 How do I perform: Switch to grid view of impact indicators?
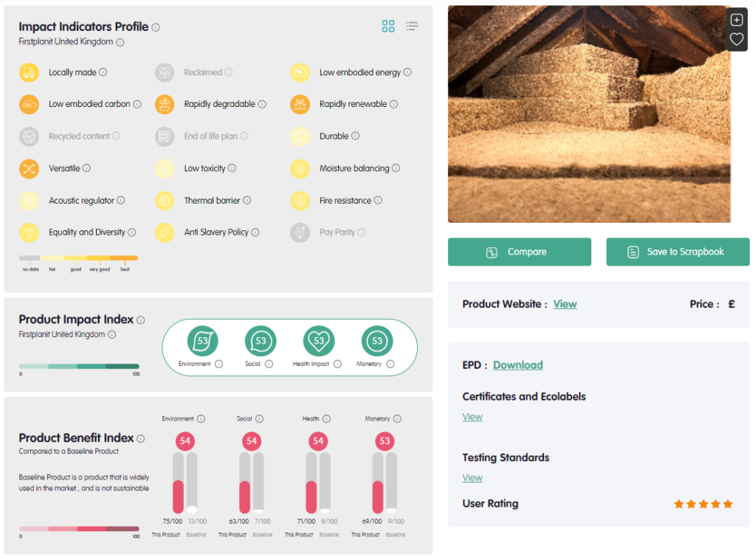pyautogui.click(x=388, y=27)
